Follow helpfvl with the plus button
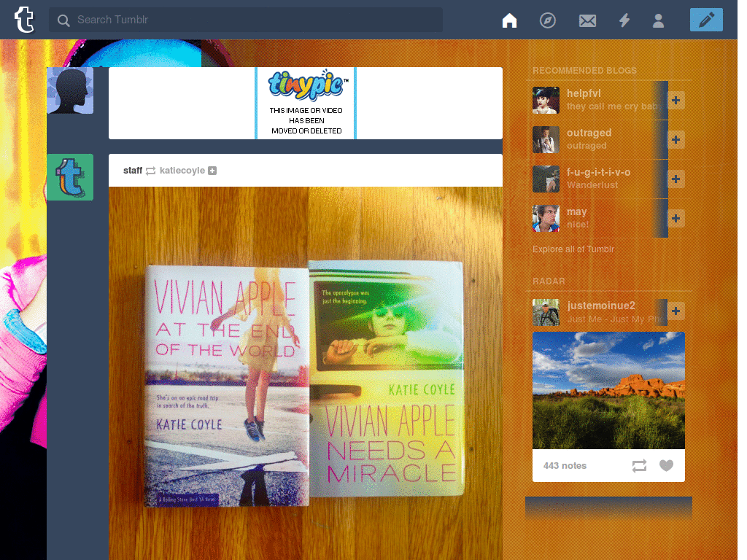 [676, 100]
